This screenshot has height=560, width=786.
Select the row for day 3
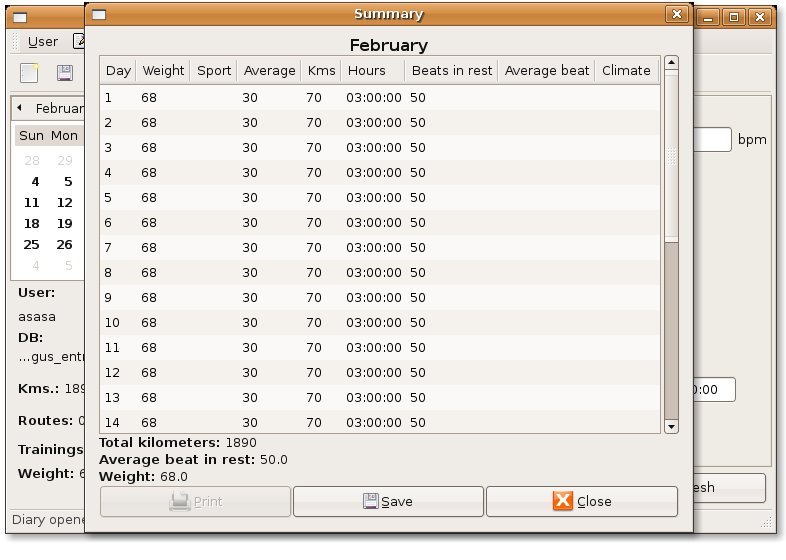(x=380, y=147)
